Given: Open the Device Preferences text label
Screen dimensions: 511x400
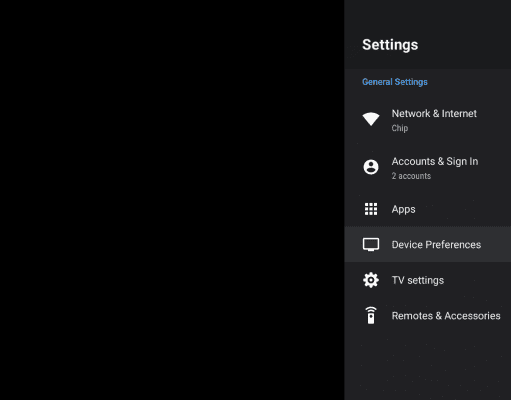Looking at the screenshot, I should (436, 245).
